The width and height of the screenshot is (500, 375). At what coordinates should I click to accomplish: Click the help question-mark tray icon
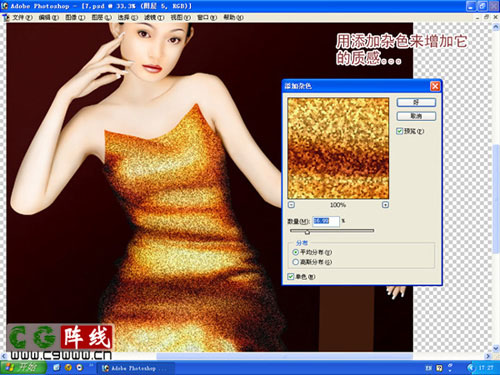click(439, 368)
